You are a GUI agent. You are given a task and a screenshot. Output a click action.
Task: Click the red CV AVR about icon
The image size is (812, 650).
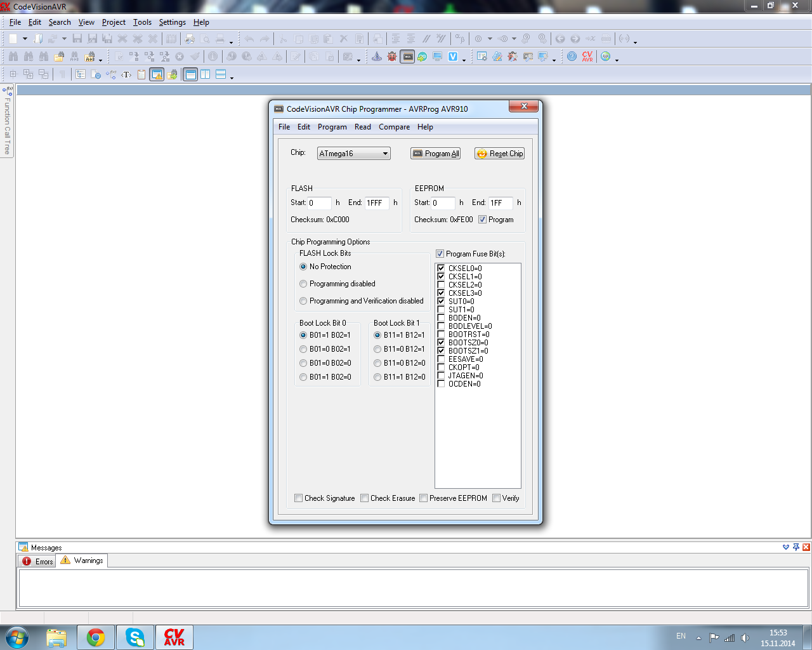587,56
